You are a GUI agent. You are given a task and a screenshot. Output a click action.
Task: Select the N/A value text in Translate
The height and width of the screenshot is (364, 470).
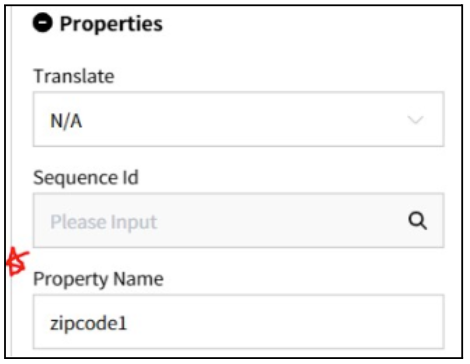66,121
